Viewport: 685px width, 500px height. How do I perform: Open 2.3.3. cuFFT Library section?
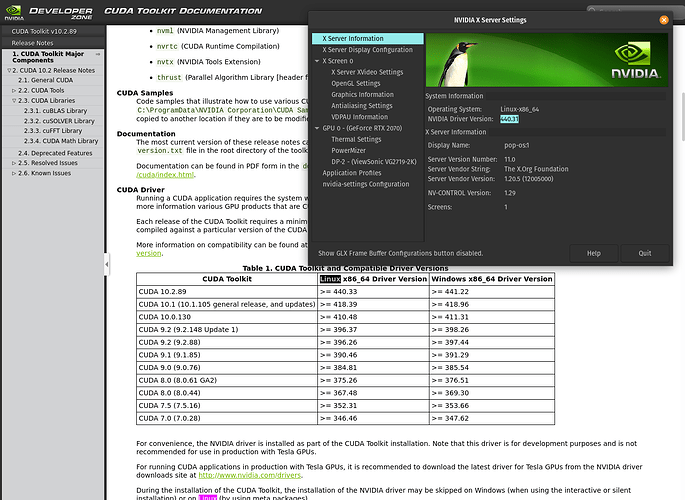(x=53, y=131)
